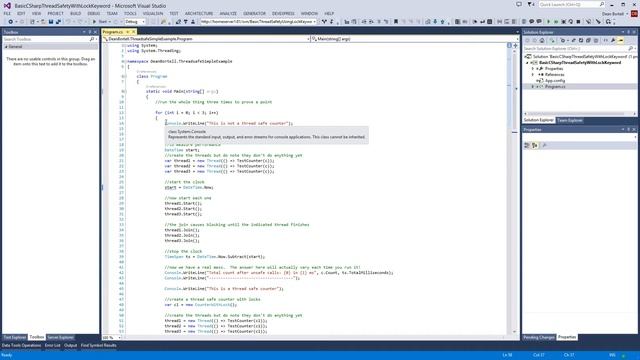Open the BUILD menu

[x=76, y=13]
